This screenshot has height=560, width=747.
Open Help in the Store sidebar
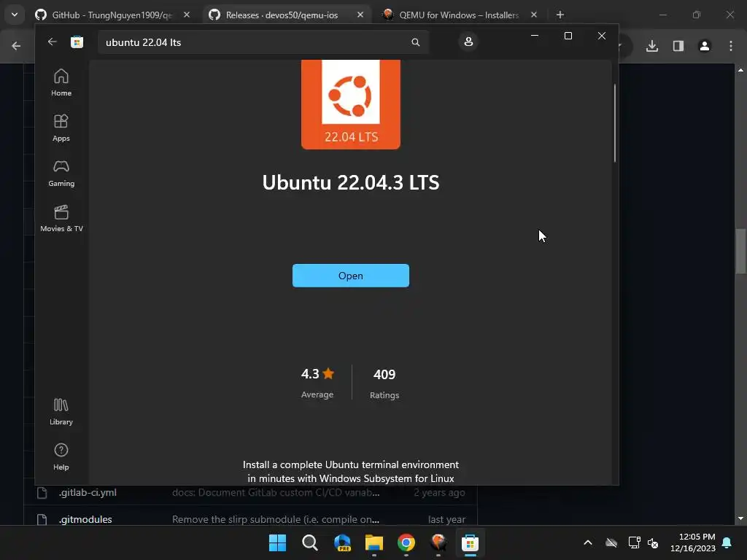[x=61, y=457]
